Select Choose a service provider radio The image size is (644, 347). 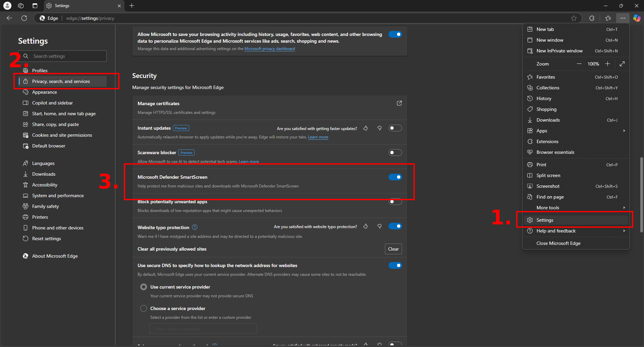[x=144, y=308]
